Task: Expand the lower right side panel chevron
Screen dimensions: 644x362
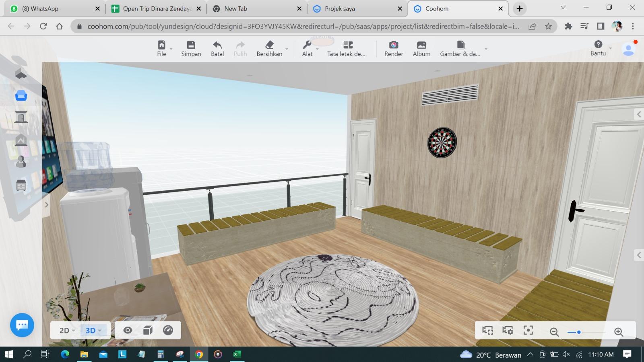Action: 639,255
